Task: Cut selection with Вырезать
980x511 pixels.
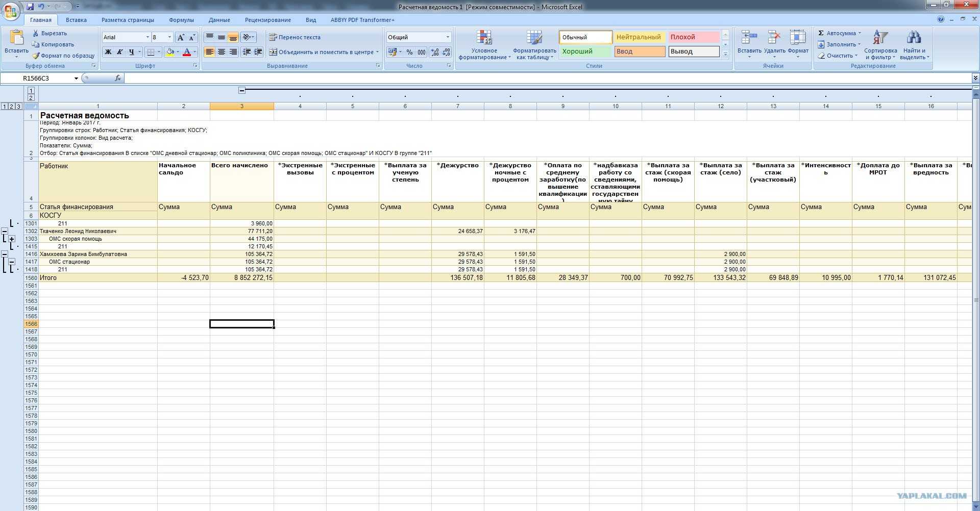Action: tap(50, 33)
